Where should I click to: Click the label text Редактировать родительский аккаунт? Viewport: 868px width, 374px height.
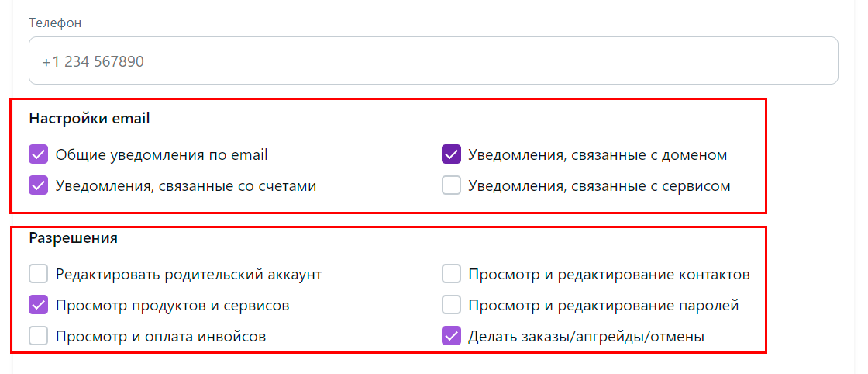tap(189, 274)
